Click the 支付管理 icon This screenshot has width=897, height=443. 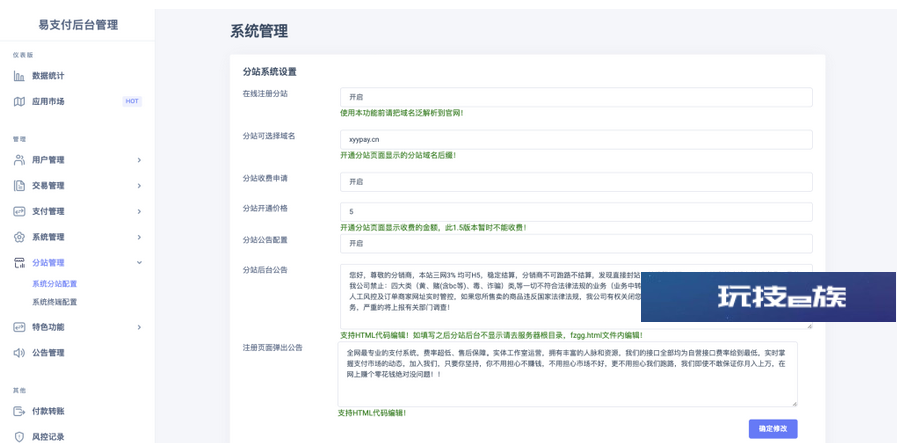(x=19, y=212)
